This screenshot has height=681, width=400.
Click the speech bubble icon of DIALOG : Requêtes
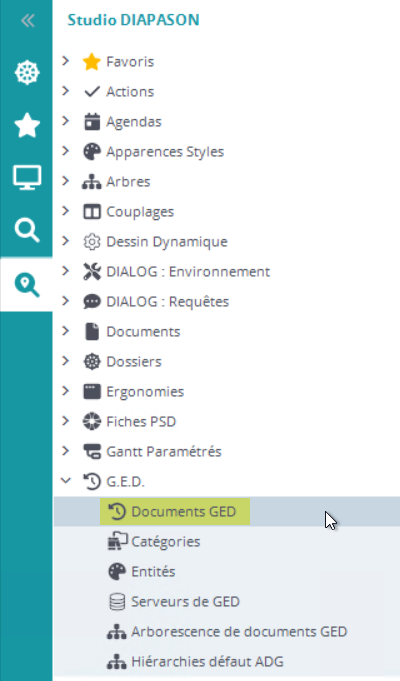(92, 301)
